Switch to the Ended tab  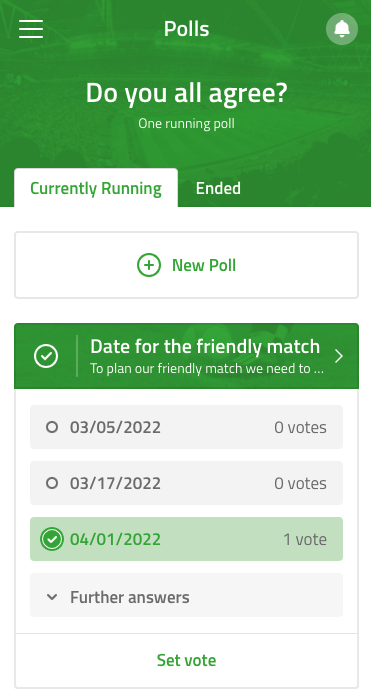(x=218, y=188)
